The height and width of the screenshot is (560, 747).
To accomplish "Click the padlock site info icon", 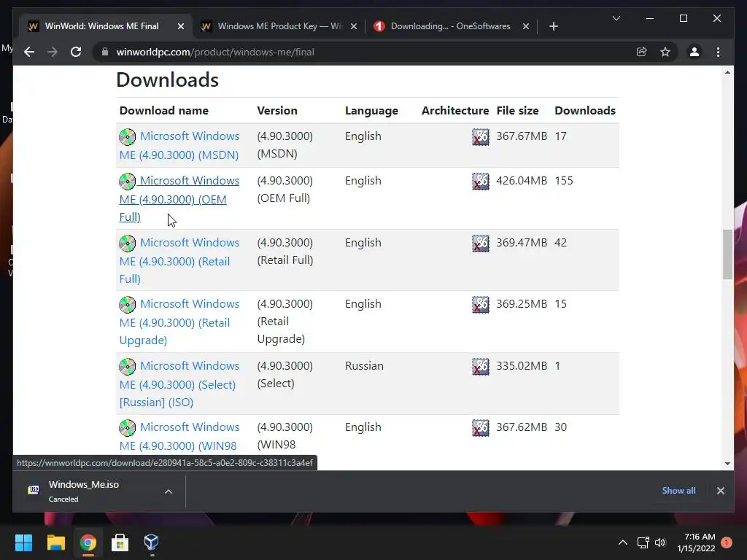I will pos(105,52).
